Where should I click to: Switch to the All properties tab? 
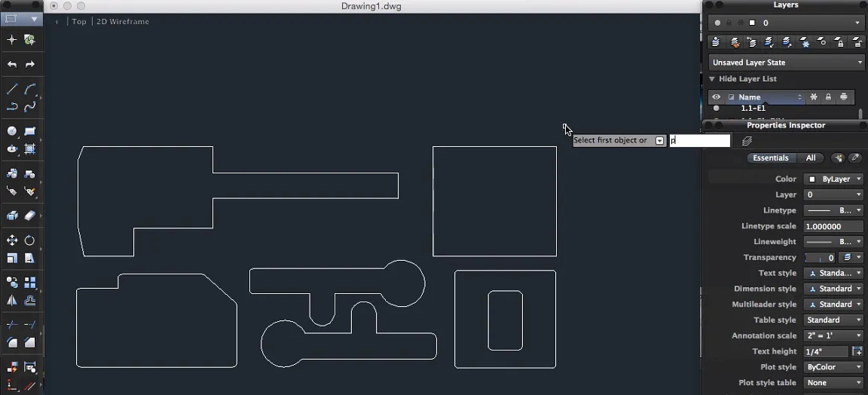point(811,158)
